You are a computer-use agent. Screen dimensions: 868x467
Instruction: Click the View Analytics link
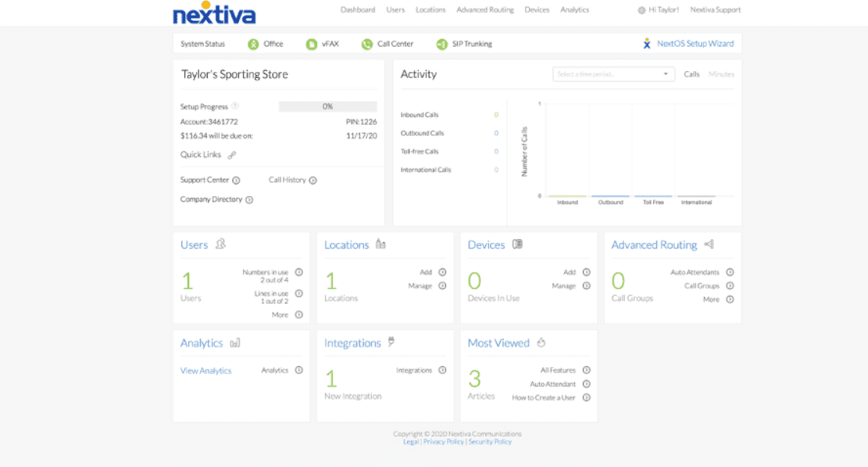(x=206, y=371)
